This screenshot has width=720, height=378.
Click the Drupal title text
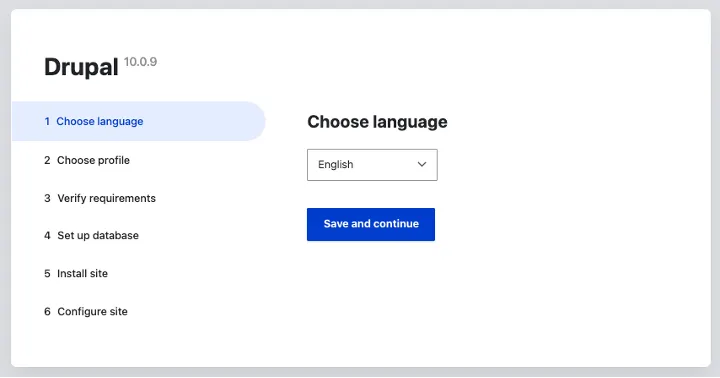pyautogui.click(x=81, y=67)
